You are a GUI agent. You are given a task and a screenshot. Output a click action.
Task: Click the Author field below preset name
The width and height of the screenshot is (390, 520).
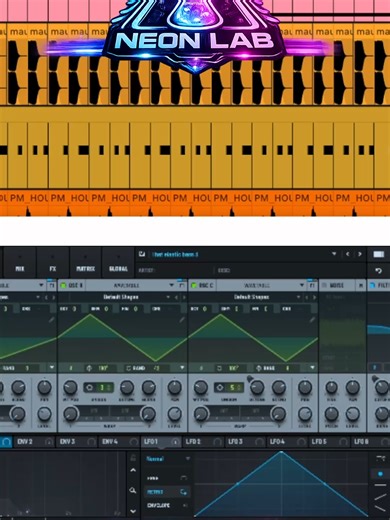174,270
